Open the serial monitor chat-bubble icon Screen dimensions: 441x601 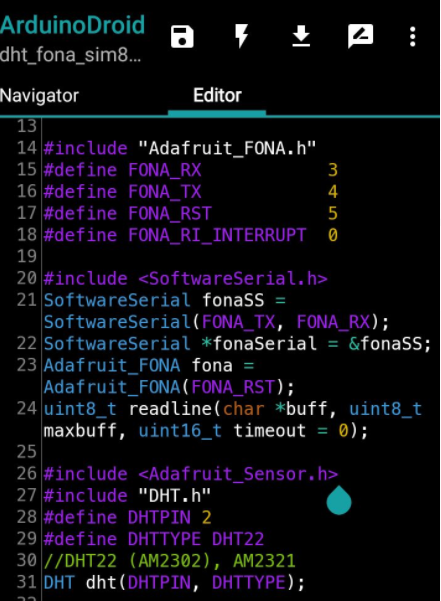click(x=361, y=36)
